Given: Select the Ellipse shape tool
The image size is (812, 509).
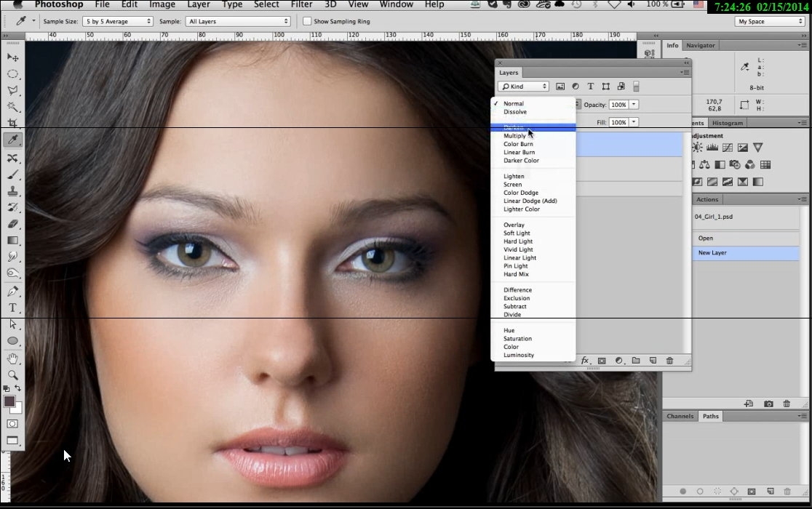Looking at the screenshot, I should click(12, 341).
